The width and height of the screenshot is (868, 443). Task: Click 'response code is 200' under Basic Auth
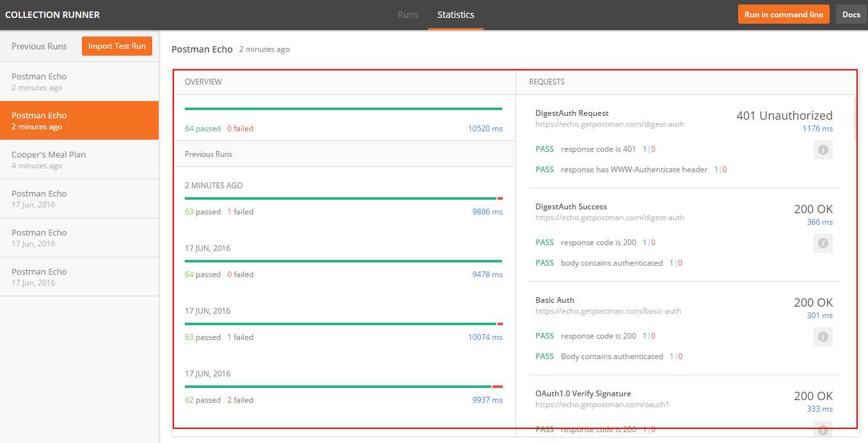click(x=599, y=336)
